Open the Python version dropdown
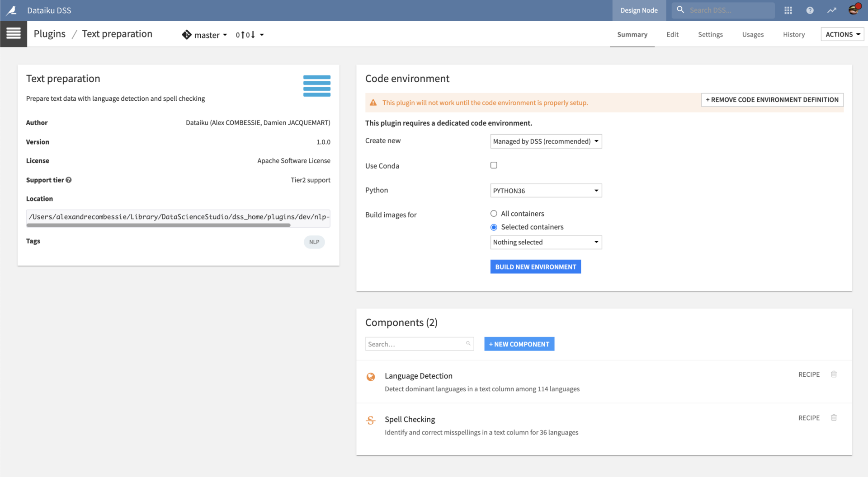Screen dimensions: 868x477 pos(546,191)
